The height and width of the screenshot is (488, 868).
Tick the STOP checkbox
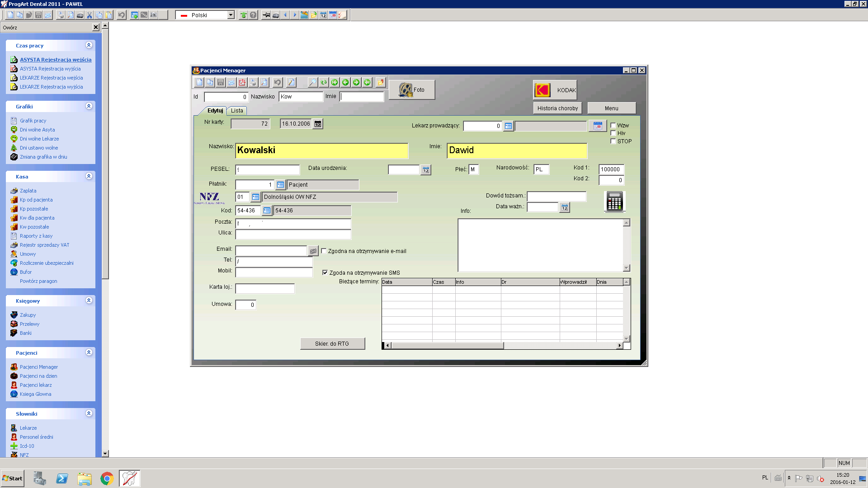613,141
